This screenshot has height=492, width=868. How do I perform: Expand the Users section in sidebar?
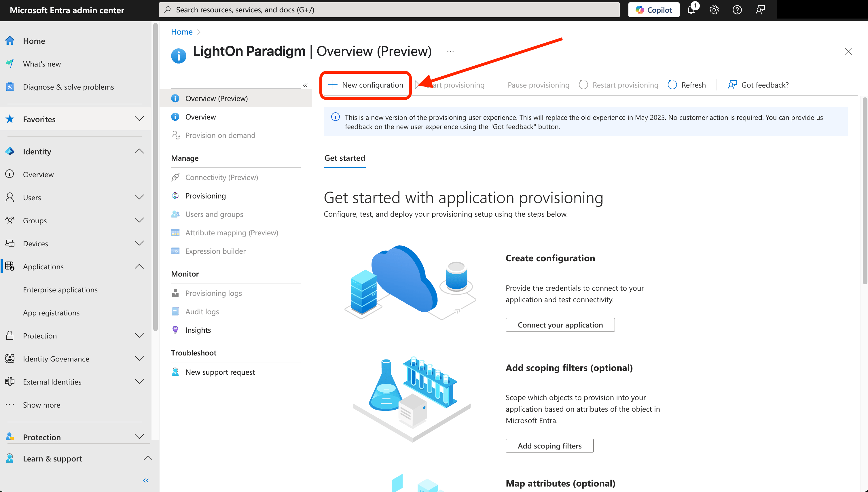tap(139, 197)
